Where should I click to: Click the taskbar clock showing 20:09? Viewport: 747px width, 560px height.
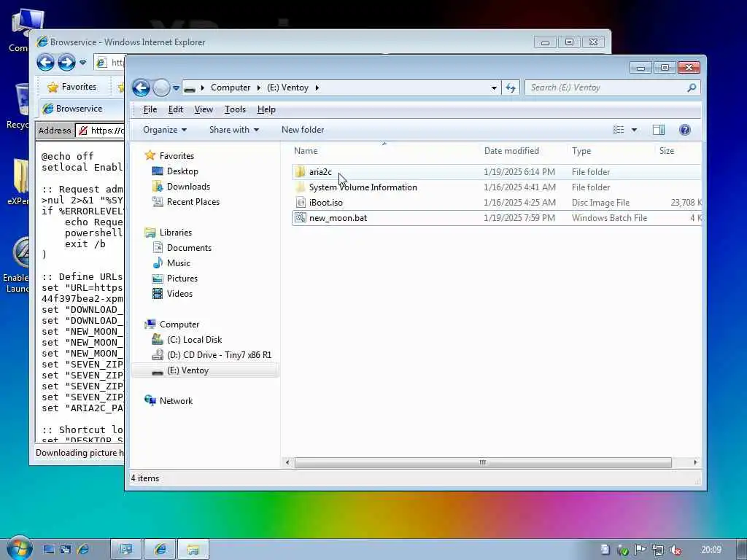point(711,550)
